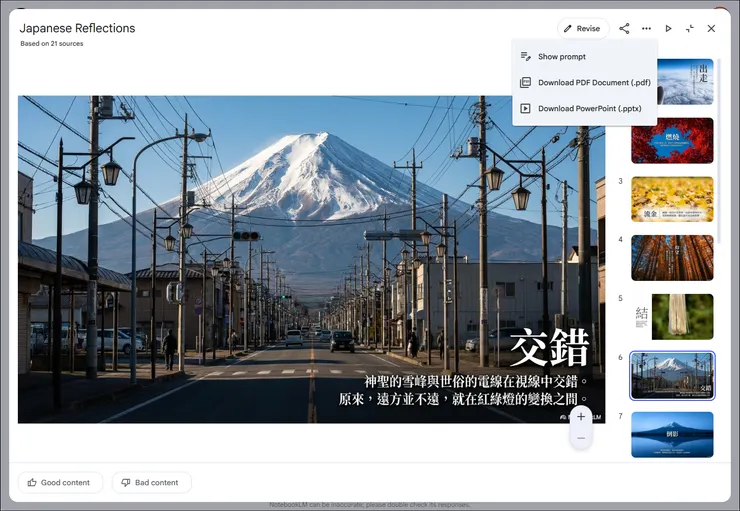Click the thumbnail panel scrollbar
Screen dimensions: 740x511
[718, 151]
